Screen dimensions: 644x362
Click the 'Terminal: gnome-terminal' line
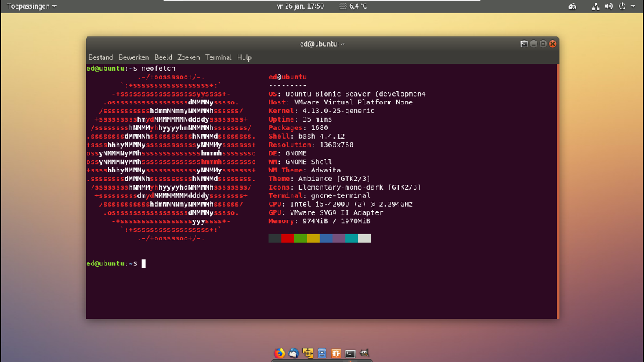[x=320, y=196]
